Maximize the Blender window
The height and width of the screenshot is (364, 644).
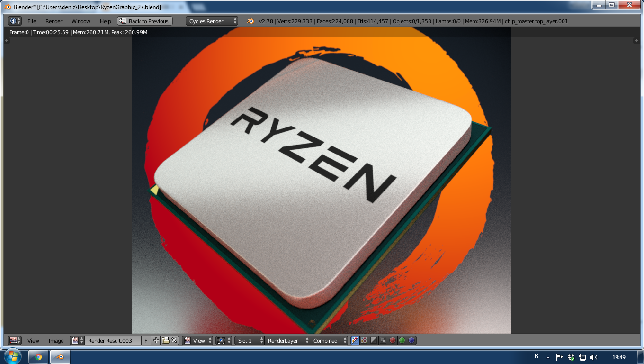611,5
